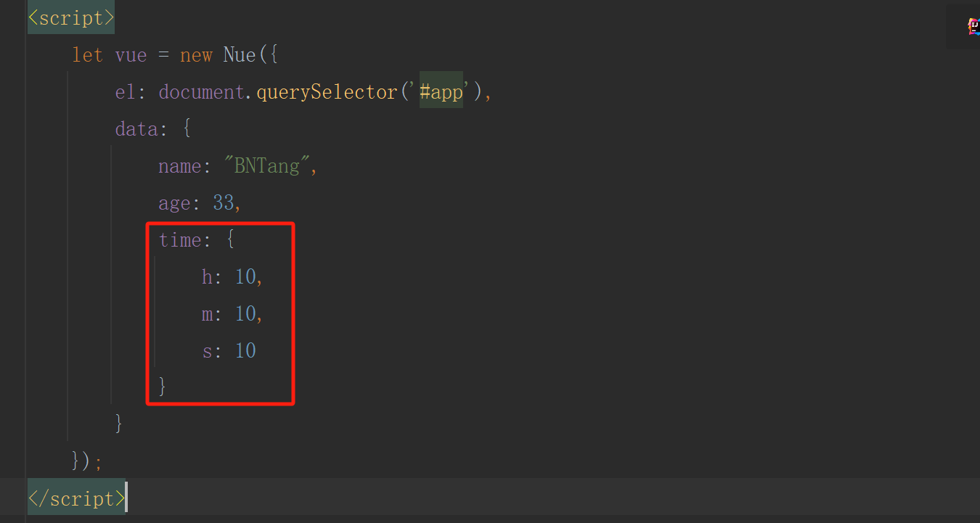Click the value 10 on the s line
The image size is (980, 523).
(x=245, y=351)
